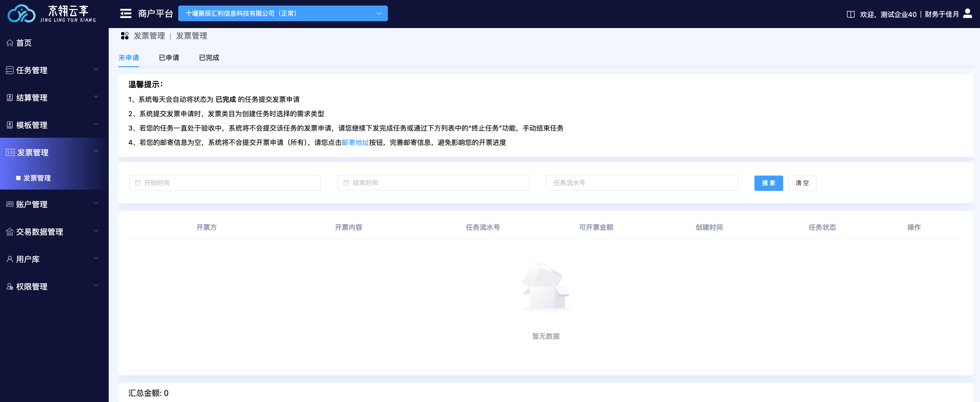Open the 邮寄地址 link in tips
The image size is (980, 402).
click(355, 143)
